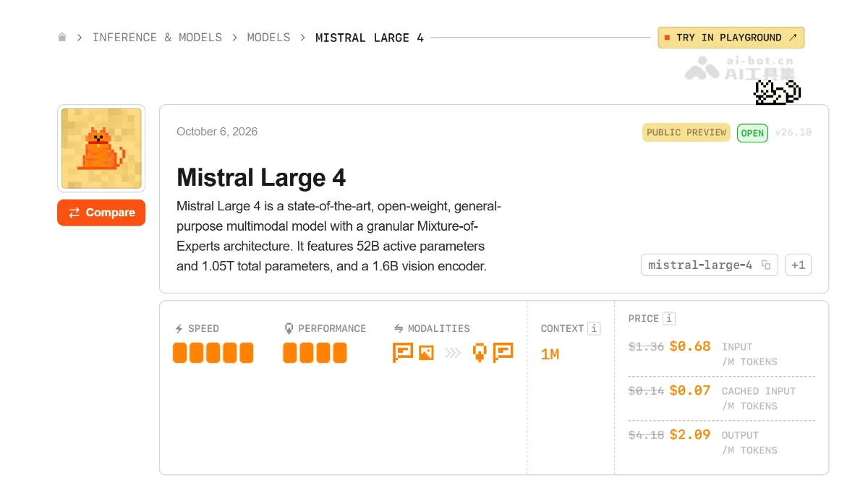Click the home icon in breadcrumb
Screen dimensions: 868x488
point(62,37)
